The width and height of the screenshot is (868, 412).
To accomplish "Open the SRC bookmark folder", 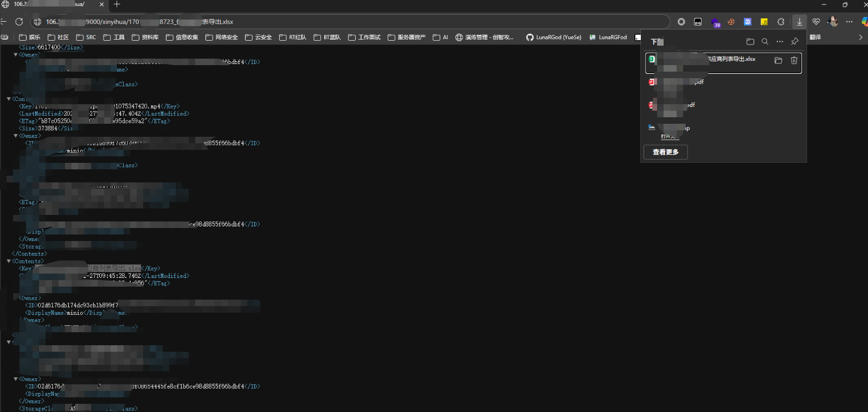I will click(86, 37).
